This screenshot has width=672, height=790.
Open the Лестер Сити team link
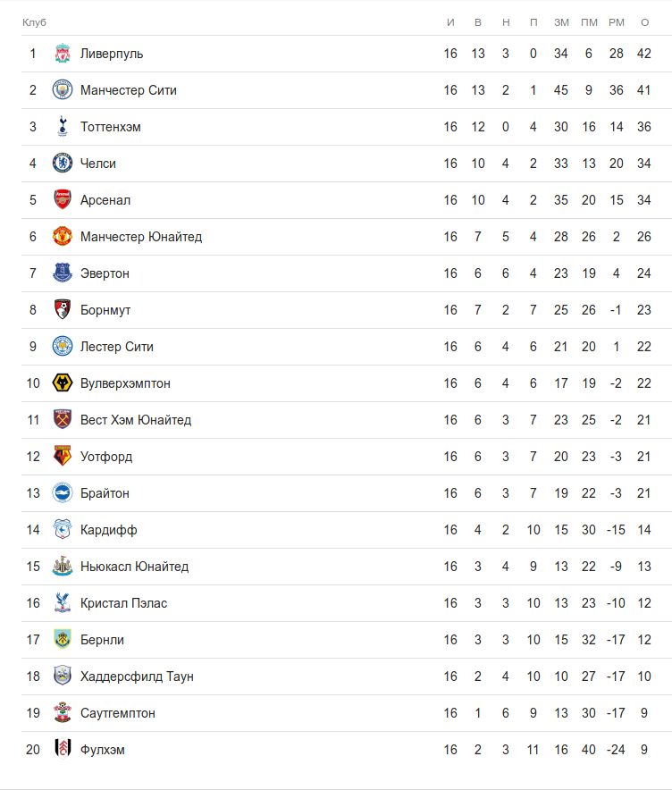point(117,347)
